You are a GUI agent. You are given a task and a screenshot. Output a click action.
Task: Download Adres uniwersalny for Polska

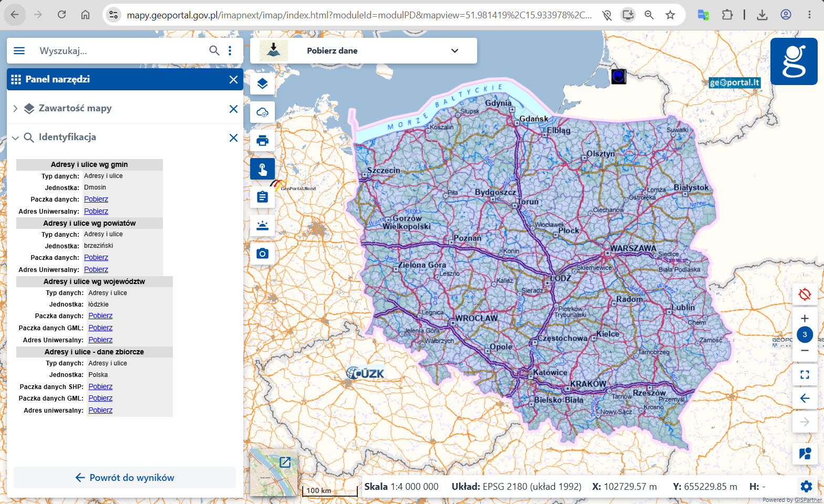(x=100, y=410)
